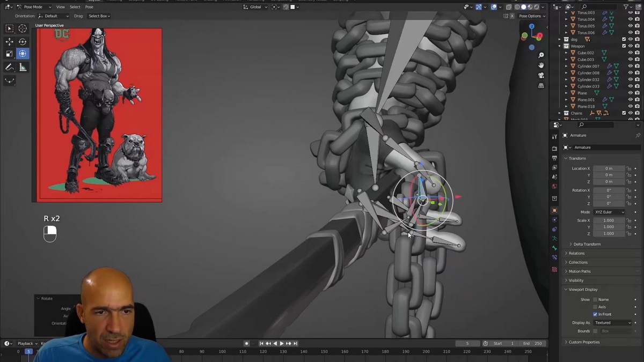Uncheck the dog collection checkbox
Viewport: 644px width, 362px height.
pos(624,39)
